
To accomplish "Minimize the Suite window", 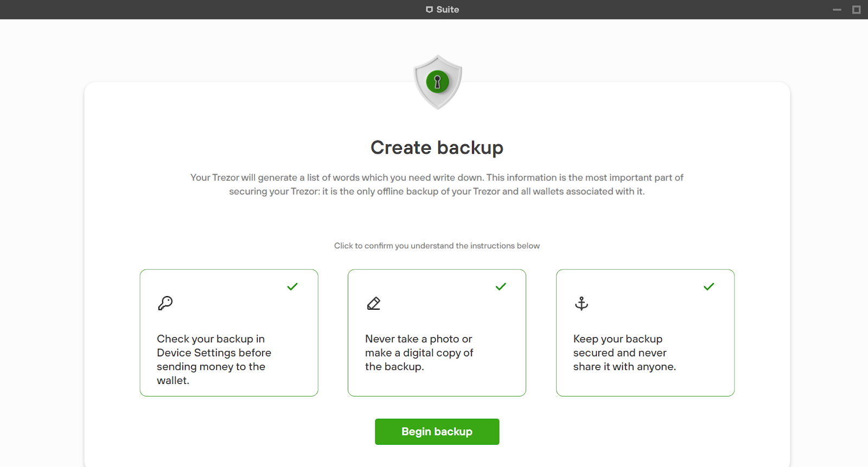I will (837, 10).
